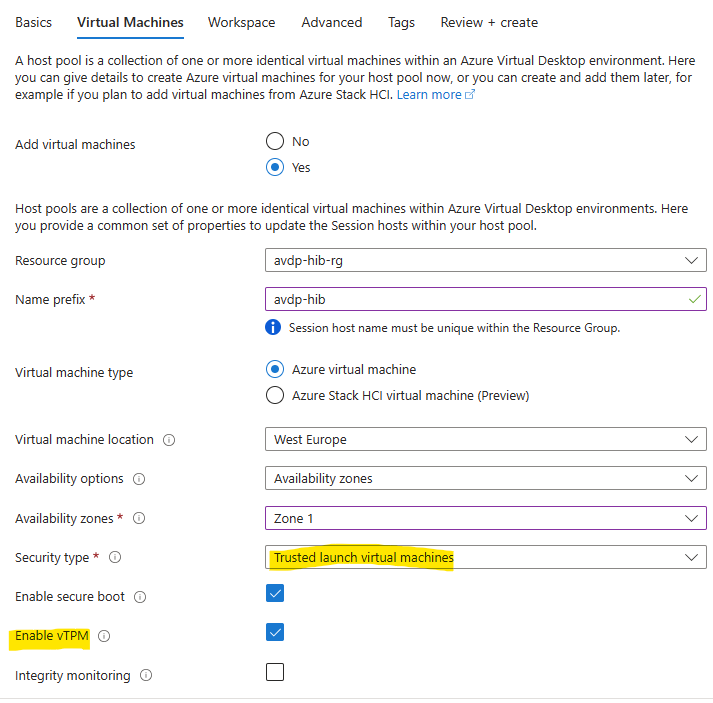Viewport: 713px width, 703px height.
Task: Show info icon beside Availability zones
Action: (x=139, y=518)
